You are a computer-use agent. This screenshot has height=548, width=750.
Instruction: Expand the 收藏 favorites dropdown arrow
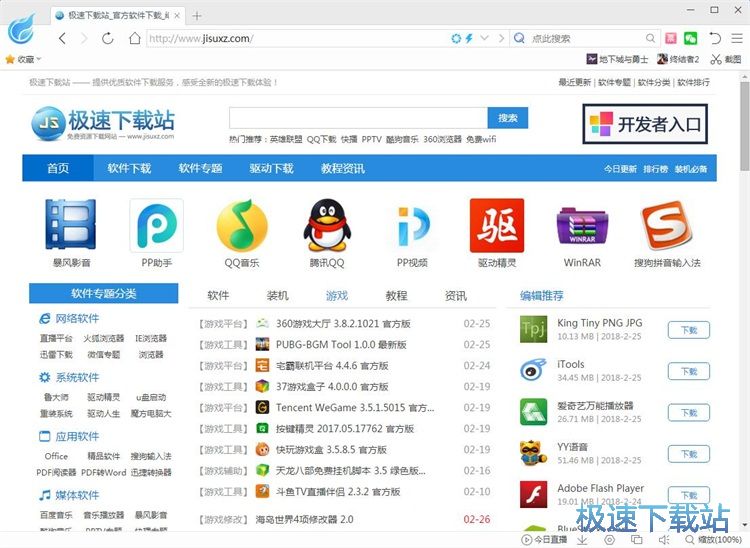[38, 60]
